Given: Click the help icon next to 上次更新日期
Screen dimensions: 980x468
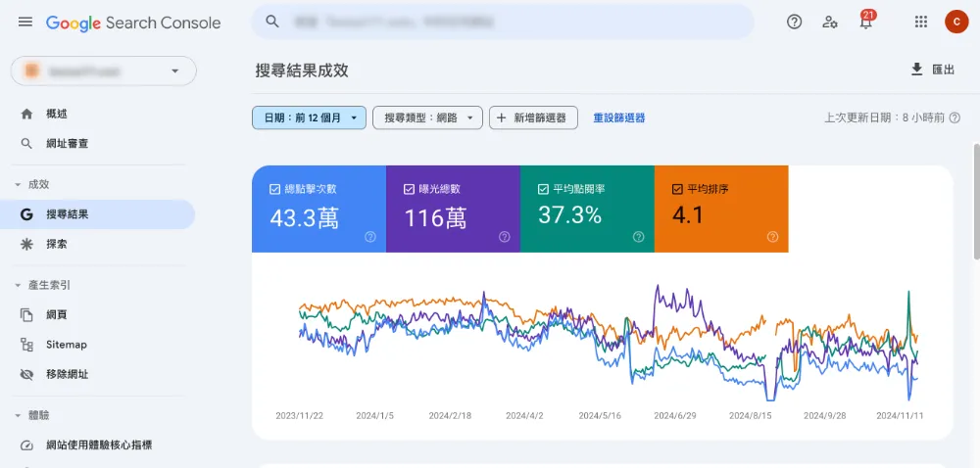Looking at the screenshot, I should [x=955, y=117].
